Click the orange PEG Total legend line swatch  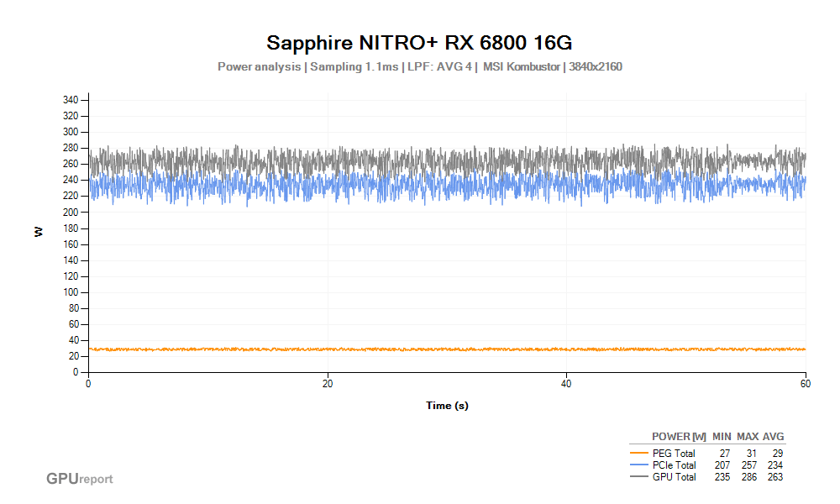[639, 453]
